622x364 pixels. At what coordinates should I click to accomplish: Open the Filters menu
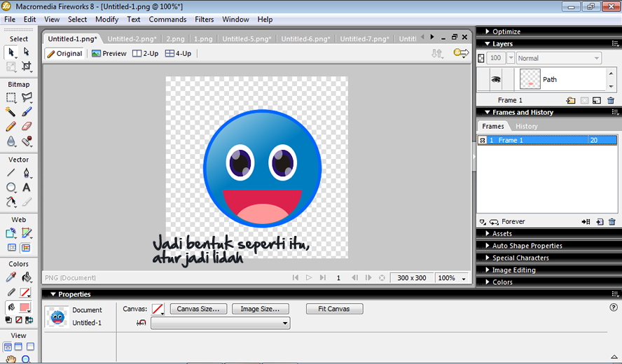pos(205,20)
